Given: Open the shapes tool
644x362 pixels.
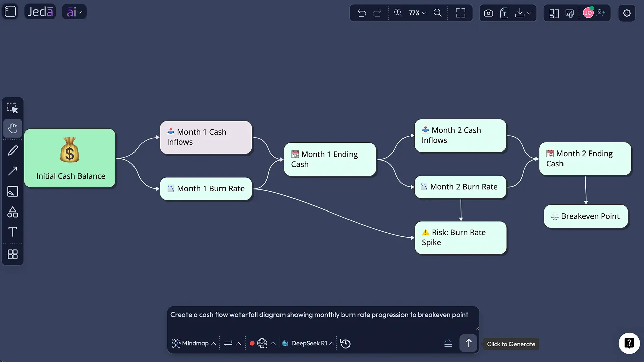Looking at the screenshot, I should (13, 212).
